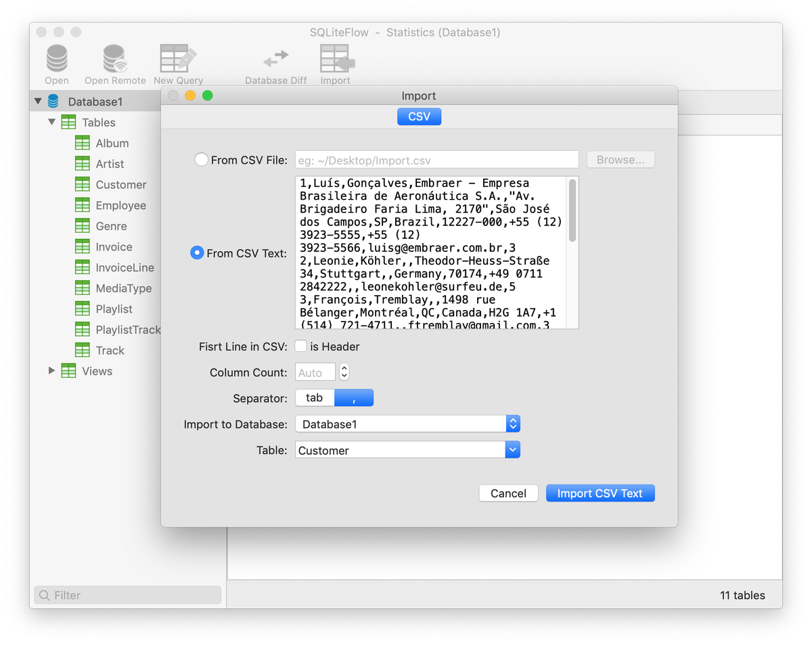The width and height of the screenshot is (812, 645).
Task: Click the New Query toolbar icon
Action: 178,59
